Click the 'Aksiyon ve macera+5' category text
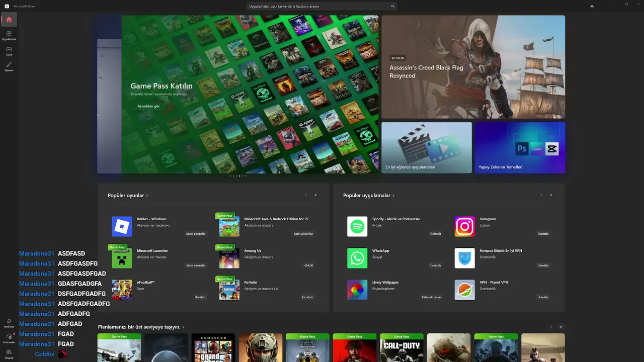644x362 pixels. (153, 225)
